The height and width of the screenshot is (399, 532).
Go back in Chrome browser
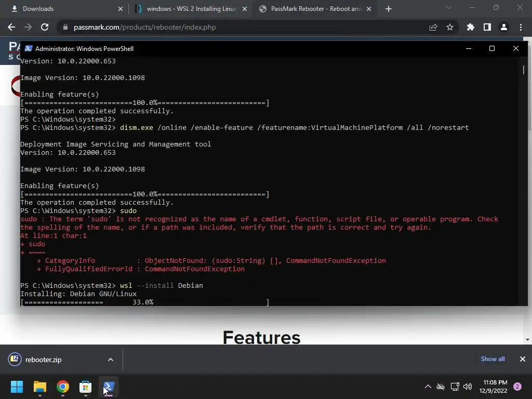11,27
